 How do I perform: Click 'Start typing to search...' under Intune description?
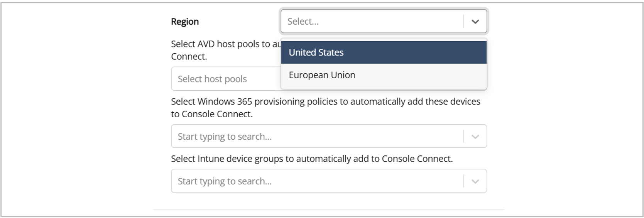point(225,181)
